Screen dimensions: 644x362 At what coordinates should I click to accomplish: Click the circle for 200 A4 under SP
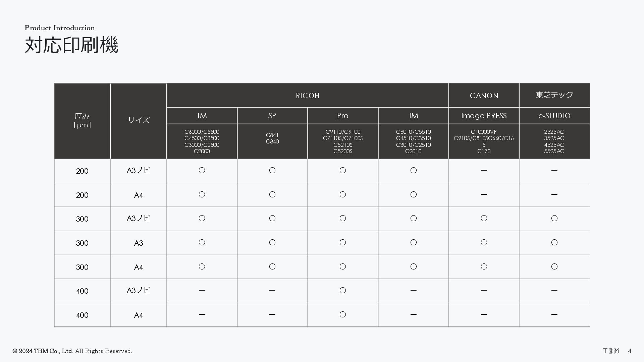(x=272, y=194)
